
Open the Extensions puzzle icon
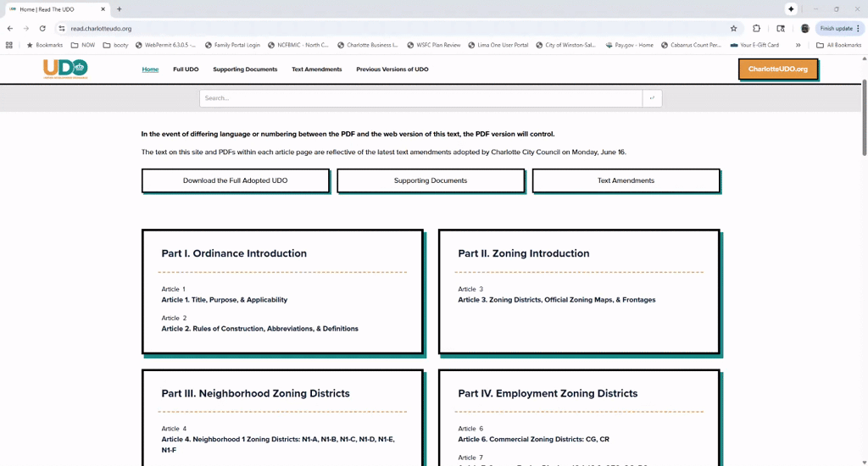click(x=756, y=28)
